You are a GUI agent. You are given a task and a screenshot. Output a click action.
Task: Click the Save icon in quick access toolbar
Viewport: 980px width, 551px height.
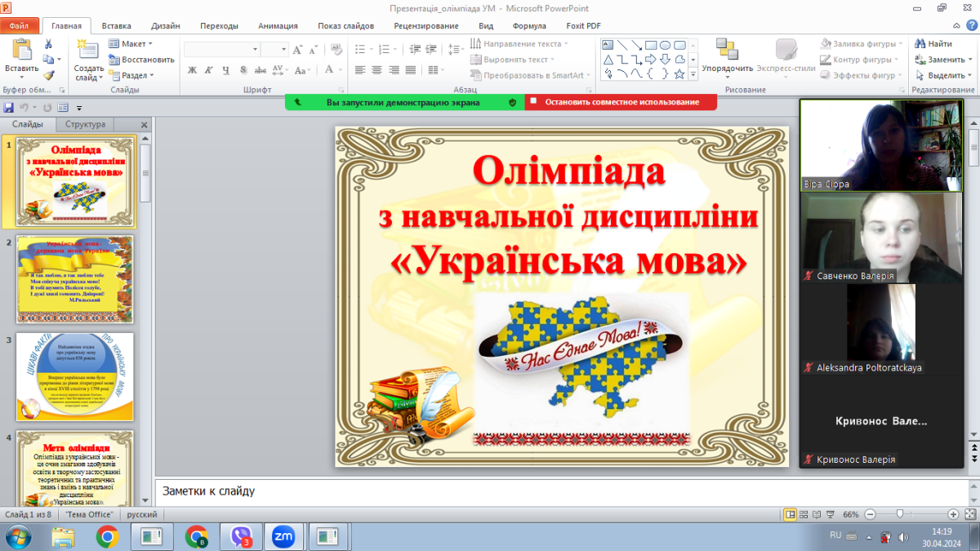(9, 108)
